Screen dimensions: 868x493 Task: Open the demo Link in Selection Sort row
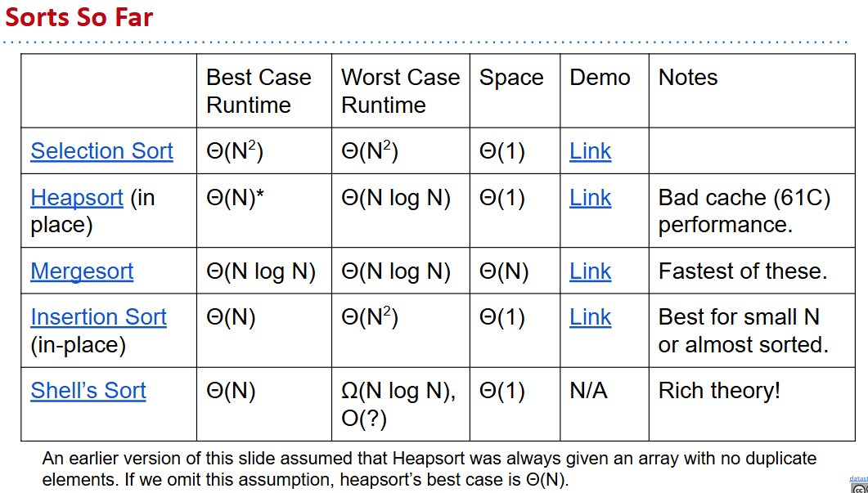[590, 151]
